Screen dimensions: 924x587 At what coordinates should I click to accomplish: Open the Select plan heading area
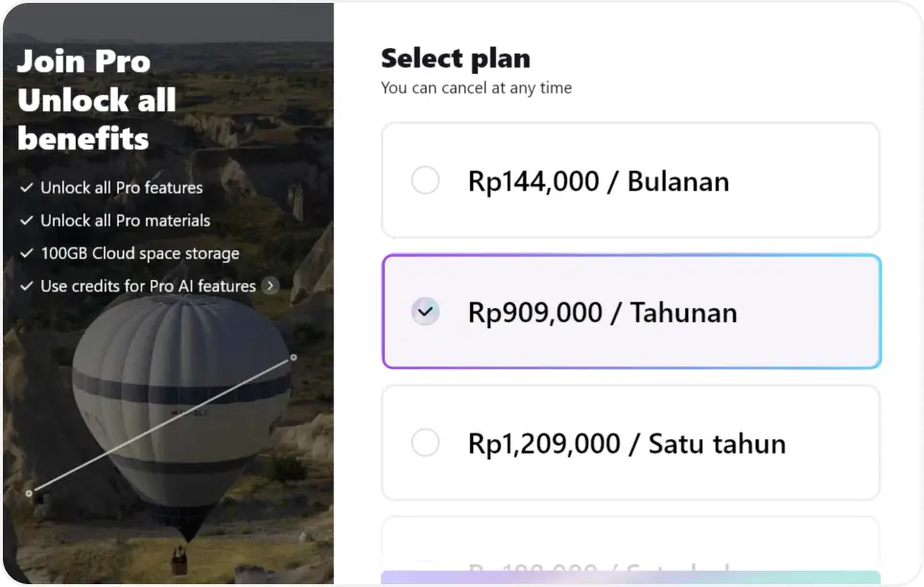coord(456,58)
